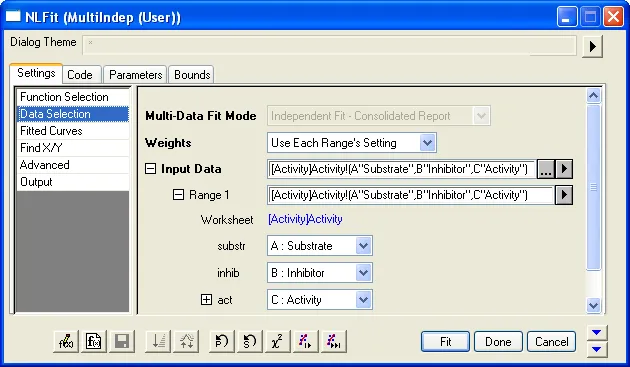Click the S reset icon
The width and height of the screenshot is (630, 367).
250,342
